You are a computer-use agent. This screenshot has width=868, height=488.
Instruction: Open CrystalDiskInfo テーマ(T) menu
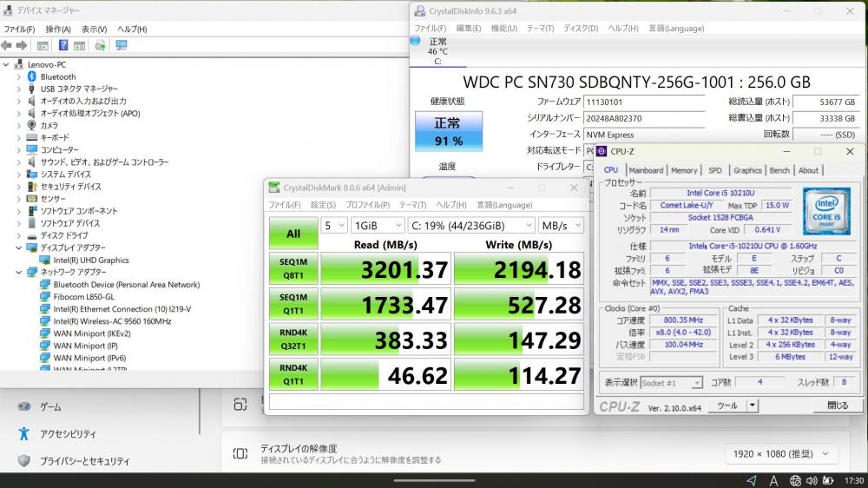coord(540,29)
